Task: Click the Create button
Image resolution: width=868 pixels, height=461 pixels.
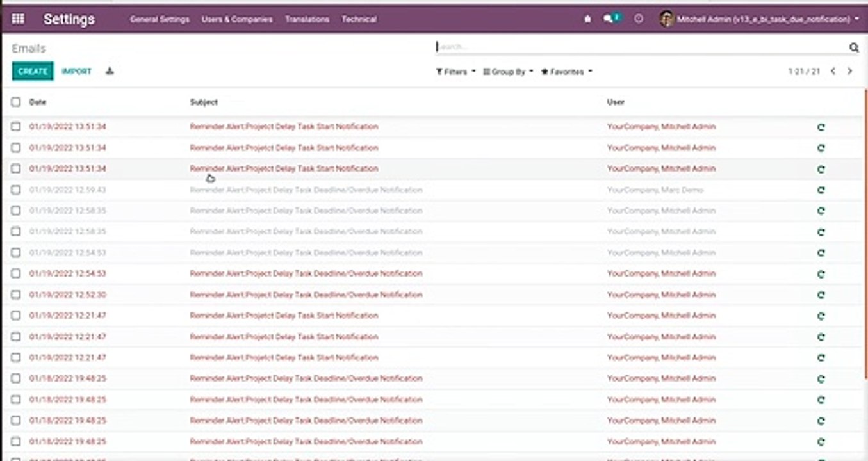Action: [33, 71]
